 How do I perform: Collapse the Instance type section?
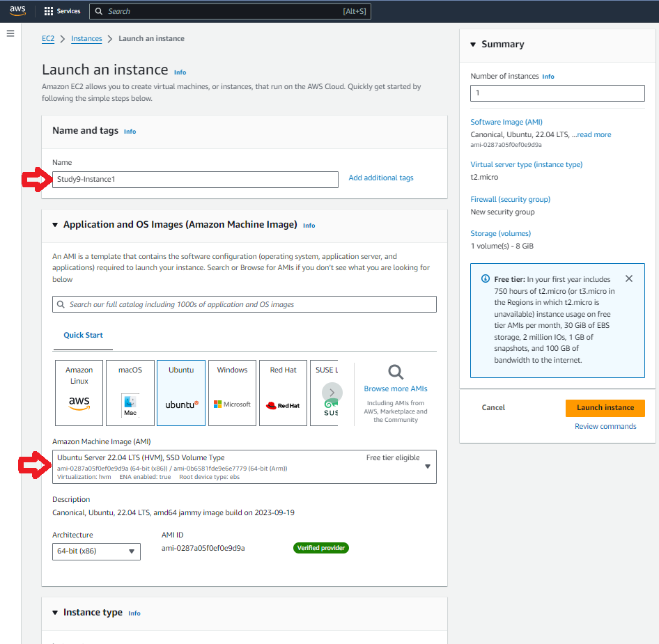(x=55, y=613)
